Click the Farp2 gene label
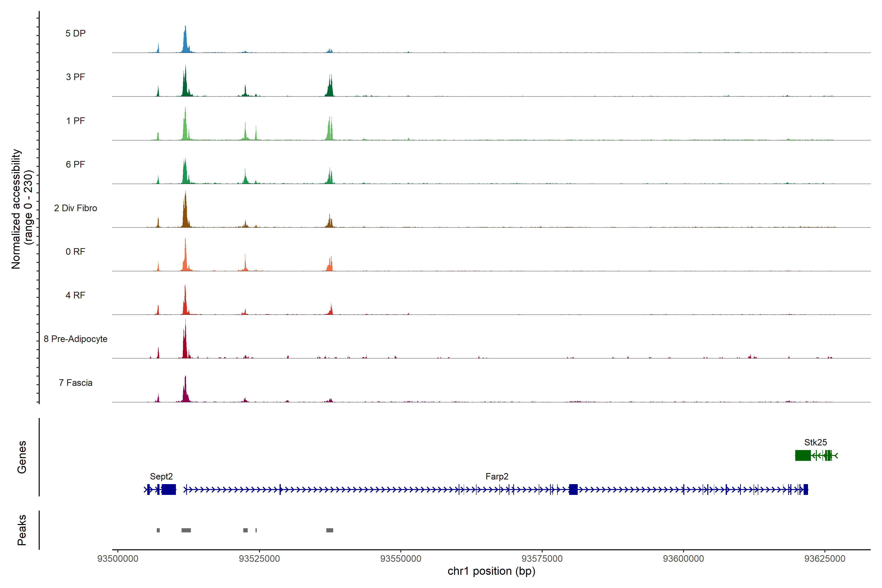 497,477
